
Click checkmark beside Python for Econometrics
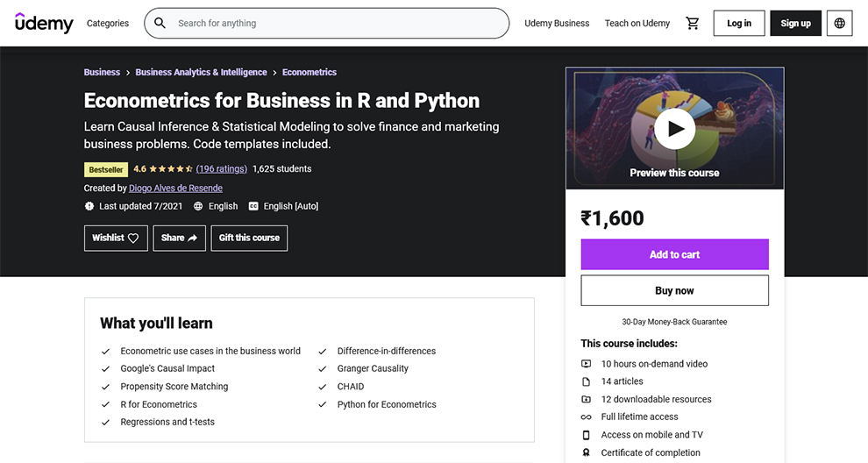tap(322, 404)
